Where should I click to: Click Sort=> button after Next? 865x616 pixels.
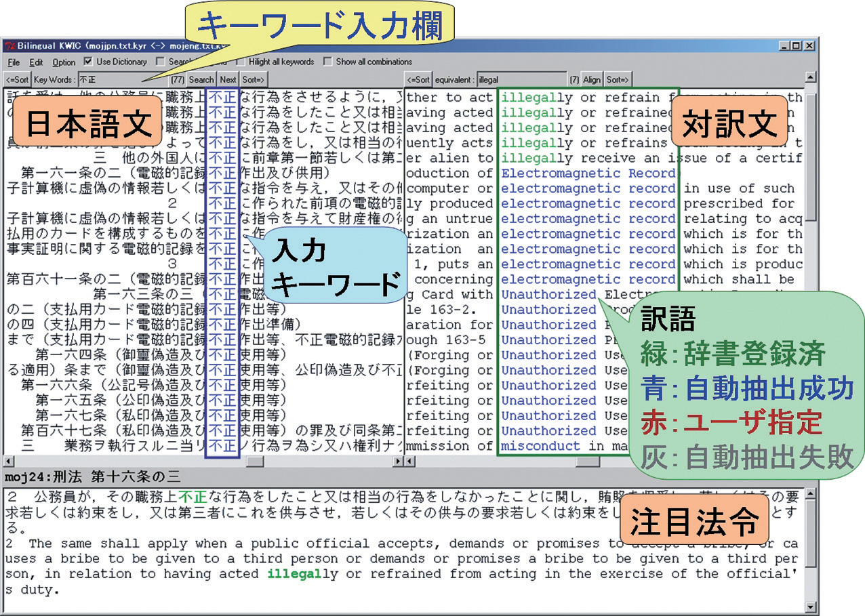click(254, 79)
